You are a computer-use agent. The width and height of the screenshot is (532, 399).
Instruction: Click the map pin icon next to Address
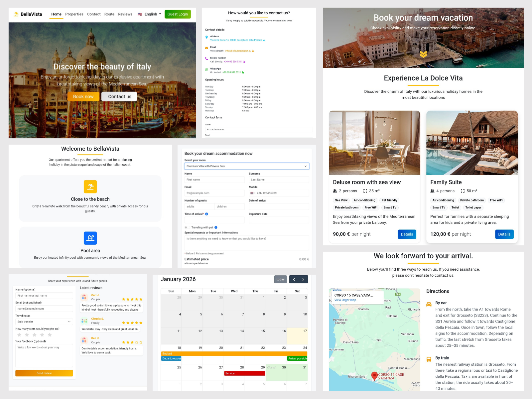pyautogui.click(x=207, y=37)
